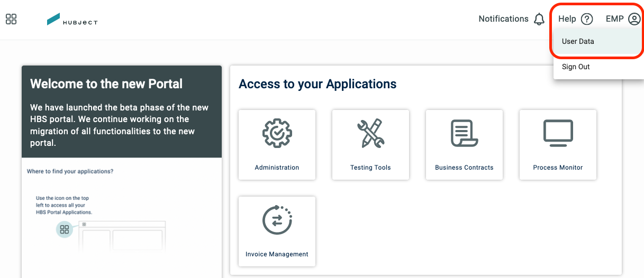Click the Testing Tools wrench icon
This screenshot has height=278, width=644.
[370, 133]
